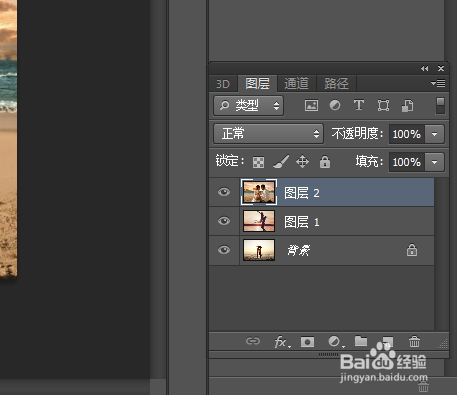Select the 图层 2 layer name

point(302,193)
